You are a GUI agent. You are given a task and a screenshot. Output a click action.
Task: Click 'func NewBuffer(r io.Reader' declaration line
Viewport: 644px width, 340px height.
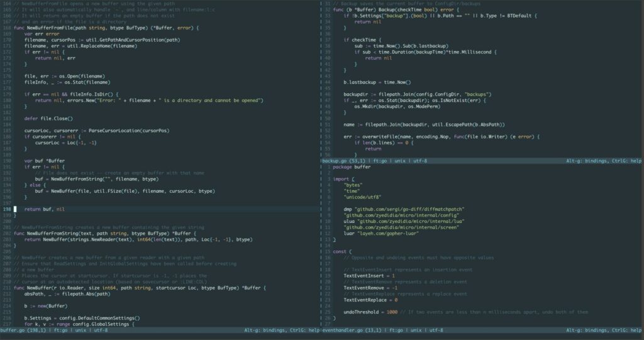(140, 288)
